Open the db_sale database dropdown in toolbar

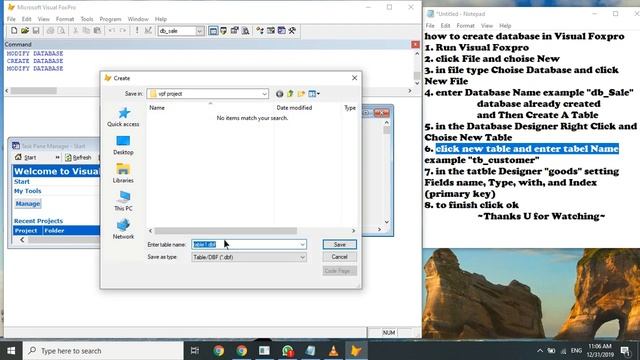(x=200, y=31)
